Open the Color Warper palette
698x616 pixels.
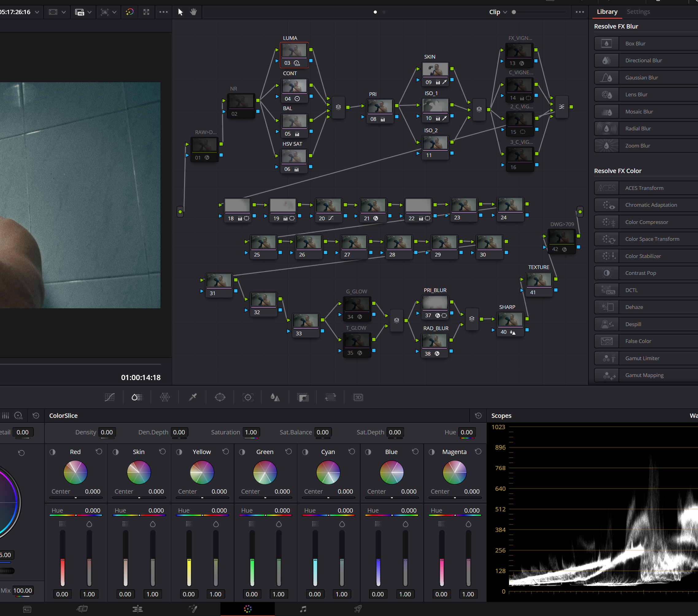[164, 397]
